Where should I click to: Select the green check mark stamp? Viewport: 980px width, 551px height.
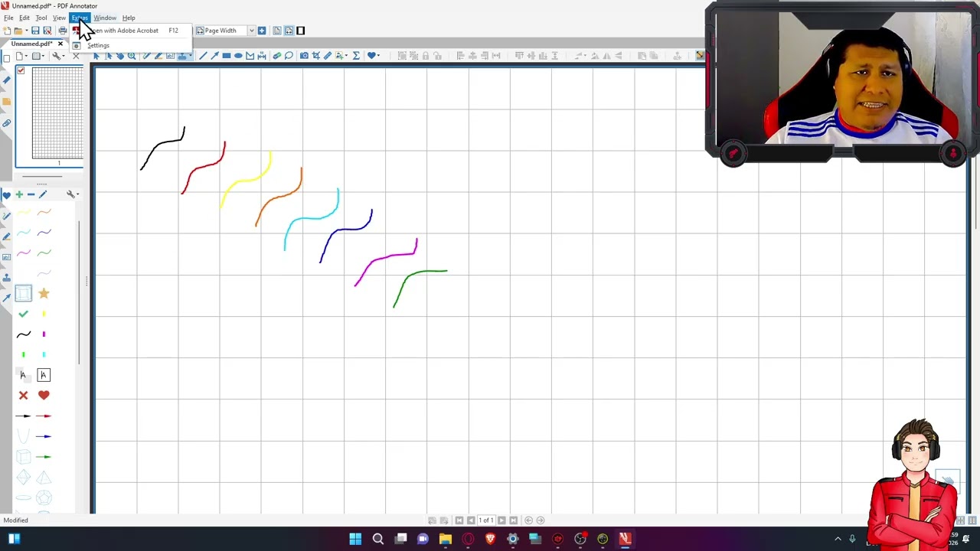[x=23, y=314]
